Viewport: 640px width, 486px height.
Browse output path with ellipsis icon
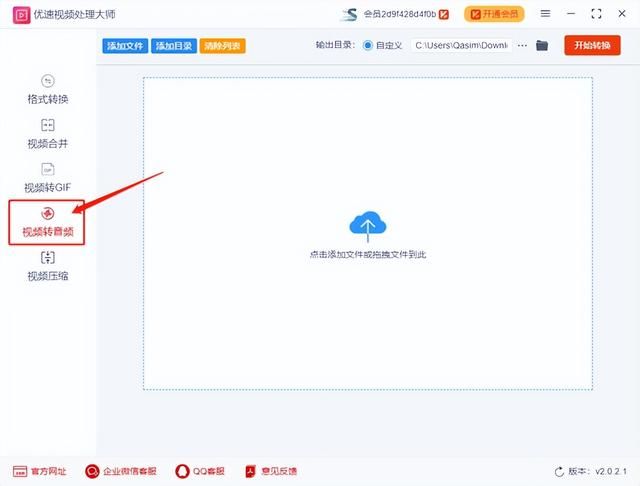522,45
